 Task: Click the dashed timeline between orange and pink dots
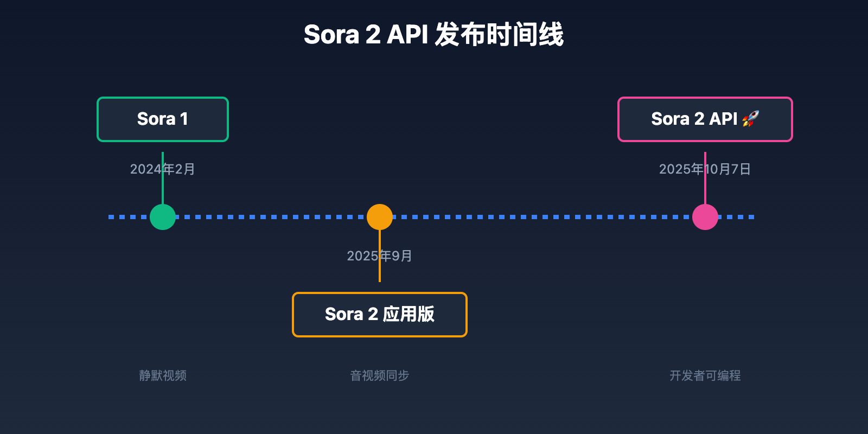pos(542,217)
